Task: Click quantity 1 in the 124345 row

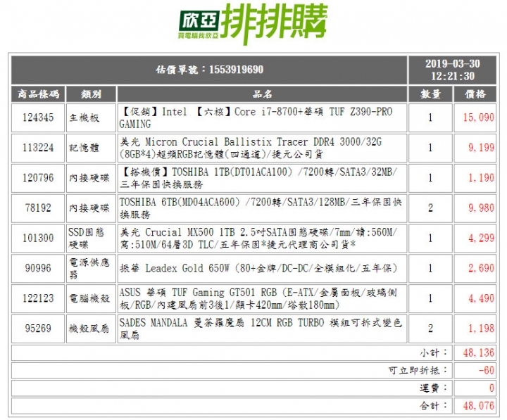Action: 430,117
